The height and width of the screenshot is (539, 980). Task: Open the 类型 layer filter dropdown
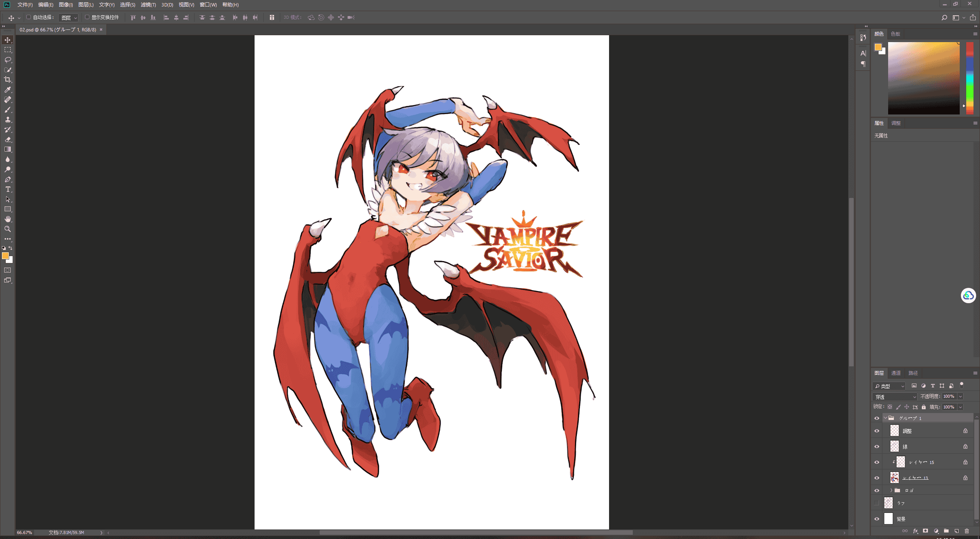tap(889, 386)
